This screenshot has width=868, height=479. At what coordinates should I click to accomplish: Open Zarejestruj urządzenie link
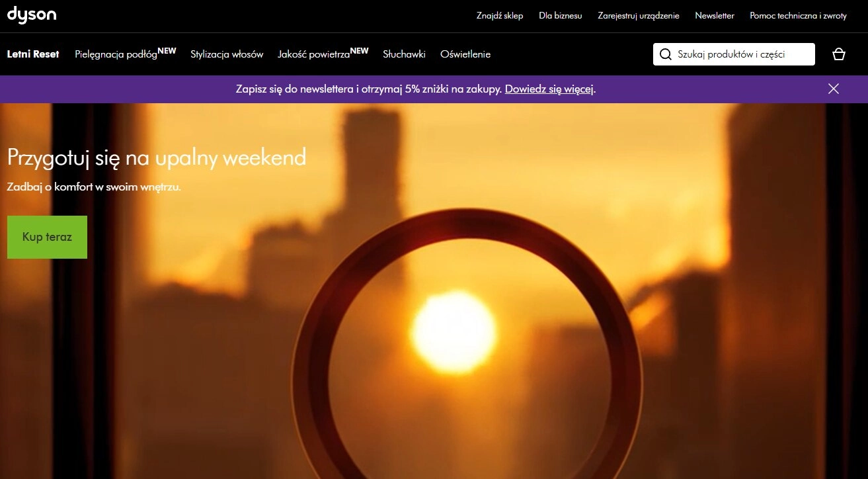[639, 16]
